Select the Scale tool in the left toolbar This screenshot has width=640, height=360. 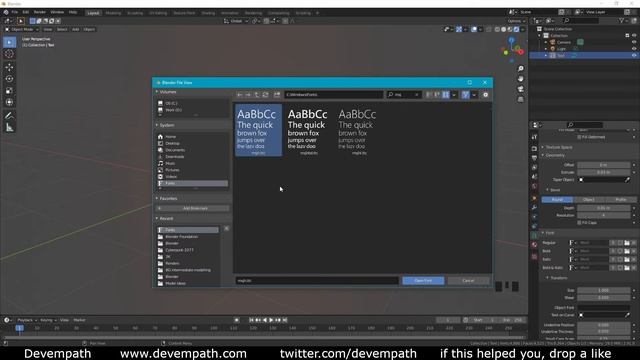coord(9,91)
